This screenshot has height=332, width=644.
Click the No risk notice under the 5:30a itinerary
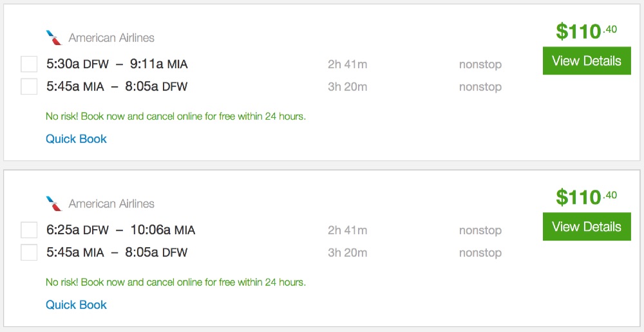176,116
